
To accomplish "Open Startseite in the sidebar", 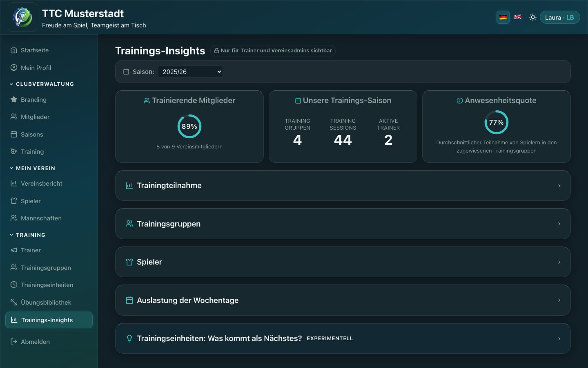I will (x=49, y=50).
